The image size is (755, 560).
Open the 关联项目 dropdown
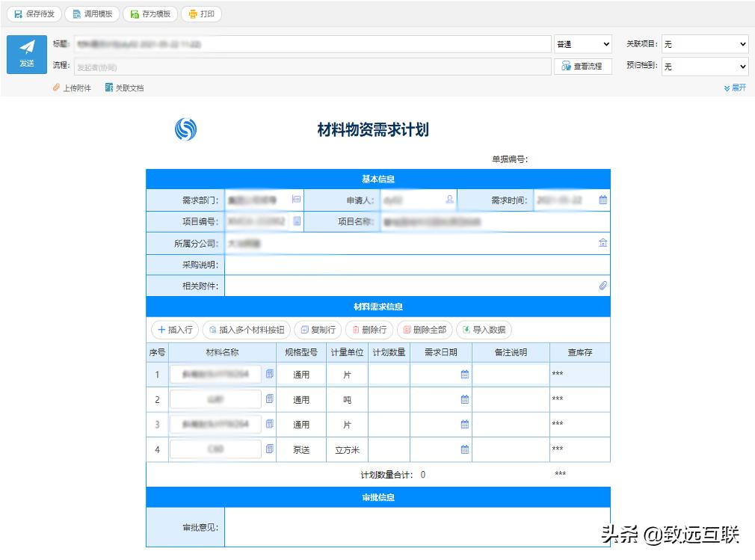tap(703, 43)
